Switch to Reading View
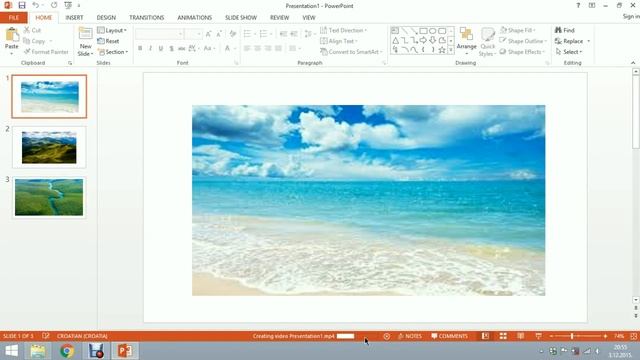Viewport: 640px width, 360px height. point(520,336)
